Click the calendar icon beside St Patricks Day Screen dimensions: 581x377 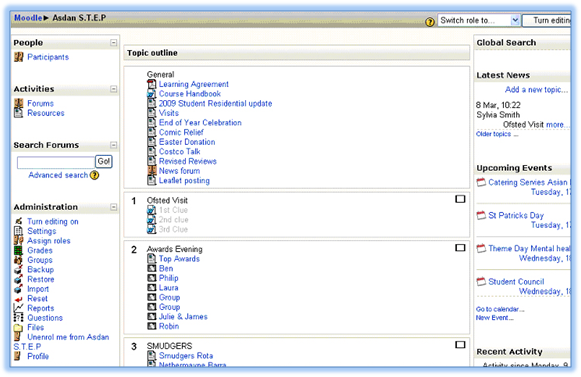tap(481, 215)
